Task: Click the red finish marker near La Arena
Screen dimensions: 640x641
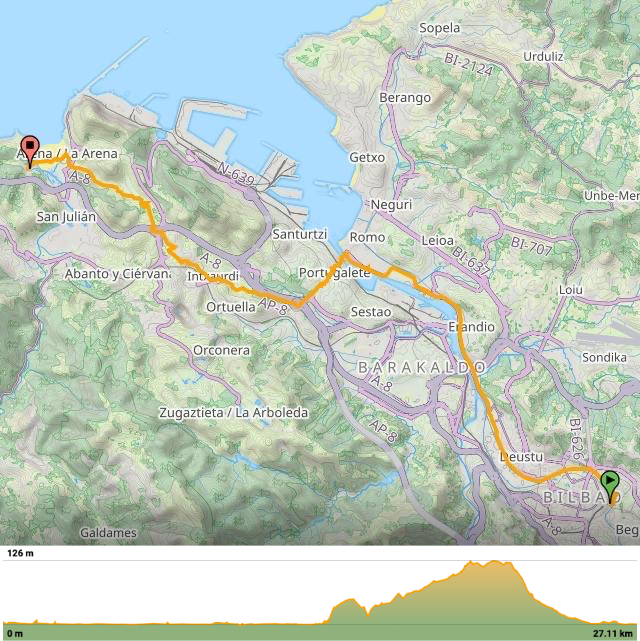Action: (x=30, y=152)
